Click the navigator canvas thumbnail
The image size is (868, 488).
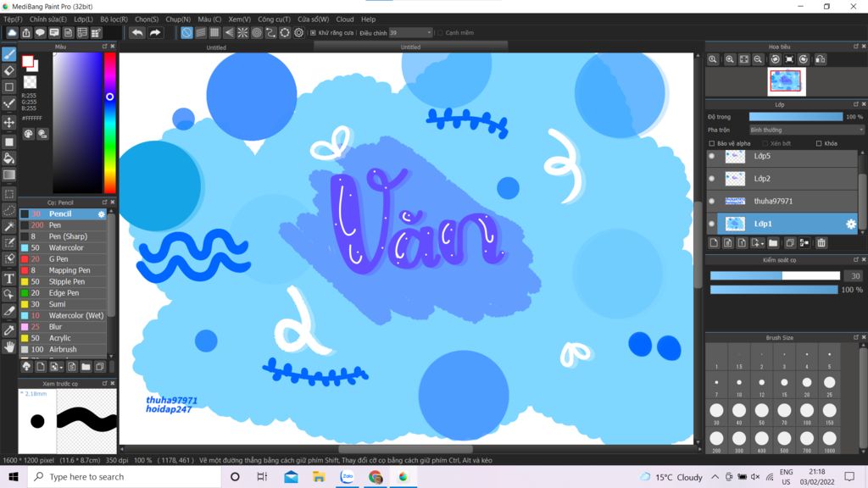click(x=786, y=81)
